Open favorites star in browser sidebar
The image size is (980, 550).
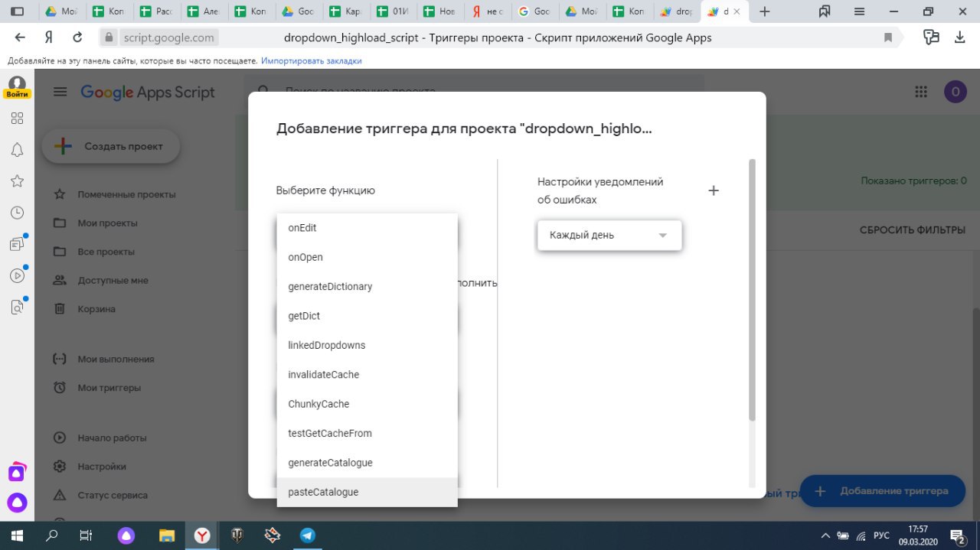[x=17, y=181]
